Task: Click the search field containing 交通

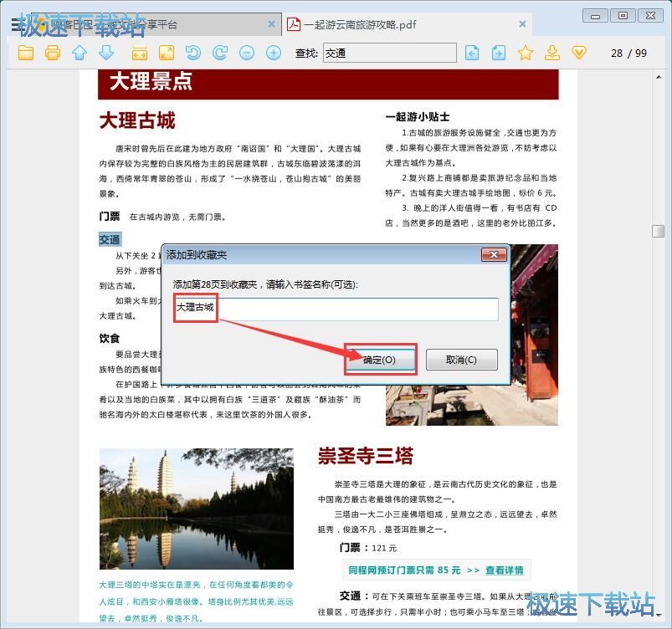Action: click(390, 53)
